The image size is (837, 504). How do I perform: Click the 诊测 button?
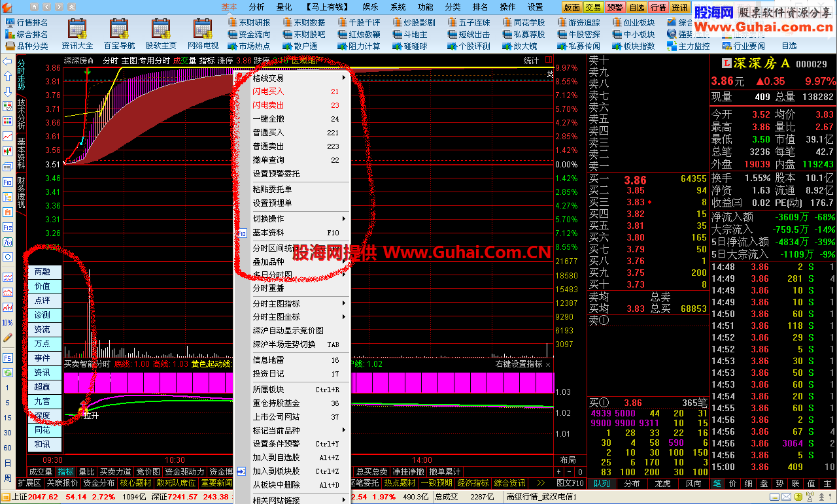44,315
